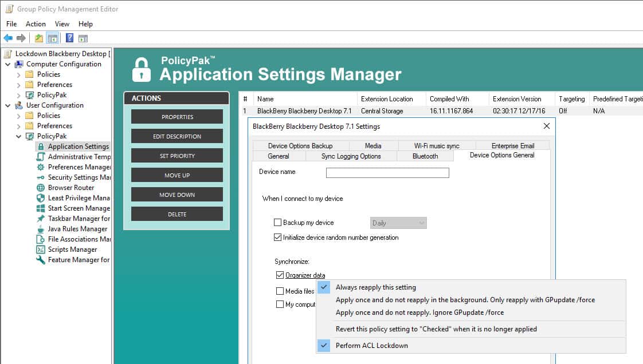Check the Media files checkbox
The width and height of the screenshot is (643, 364).
point(280,291)
